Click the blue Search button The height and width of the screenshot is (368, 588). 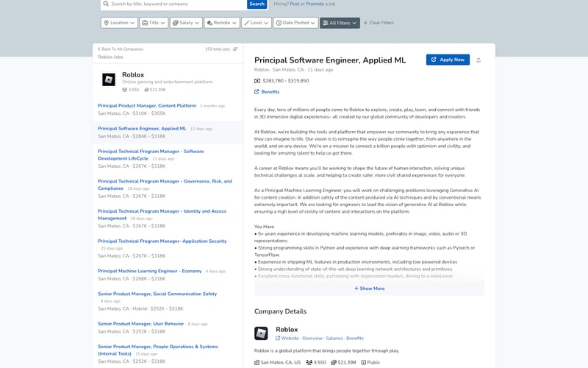(257, 4)
